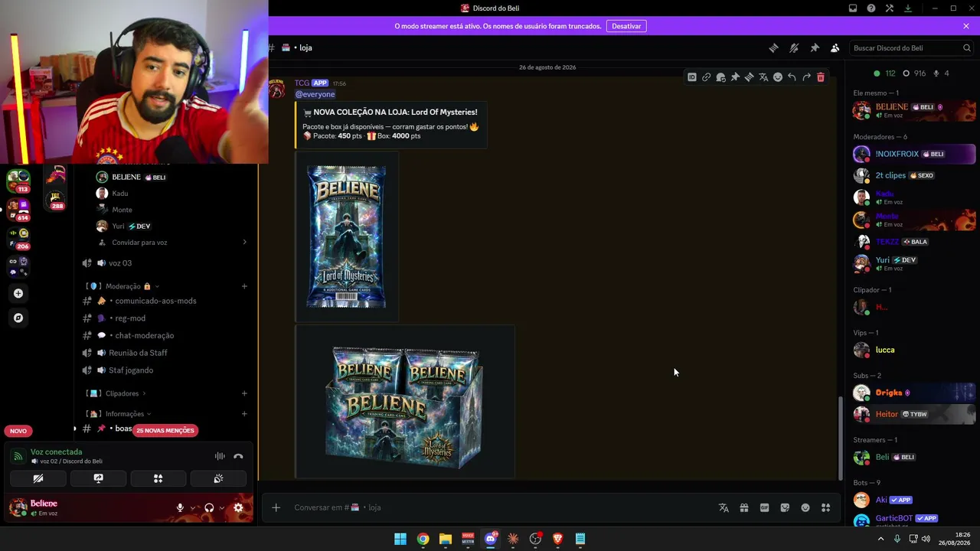Create a thread from message hover toolbar

click(x=750, y=77)
